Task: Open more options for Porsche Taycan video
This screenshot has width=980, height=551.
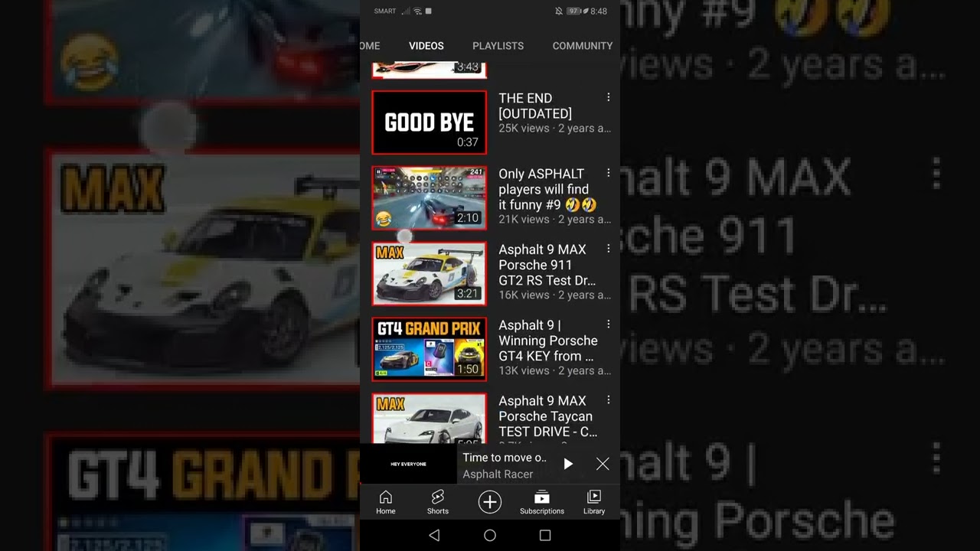Action: coord(609,400)
